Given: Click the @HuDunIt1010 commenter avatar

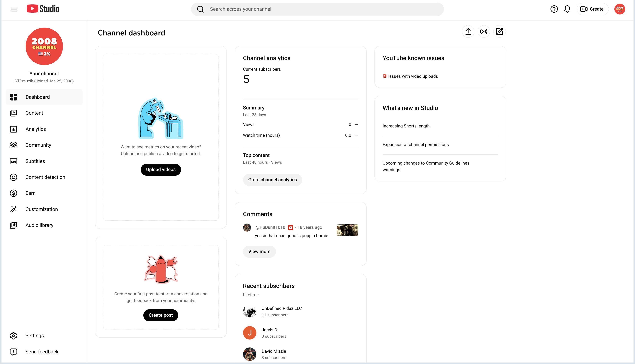Looking at the screenshot, I should pyautogui.click(x=247, y=227).
